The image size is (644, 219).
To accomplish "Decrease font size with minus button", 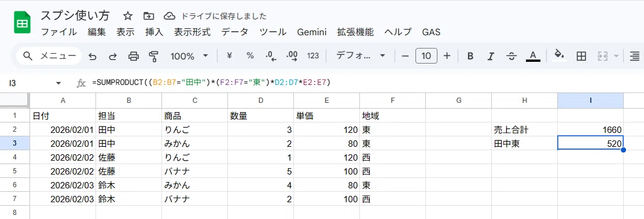I will [x=406, y=56].
